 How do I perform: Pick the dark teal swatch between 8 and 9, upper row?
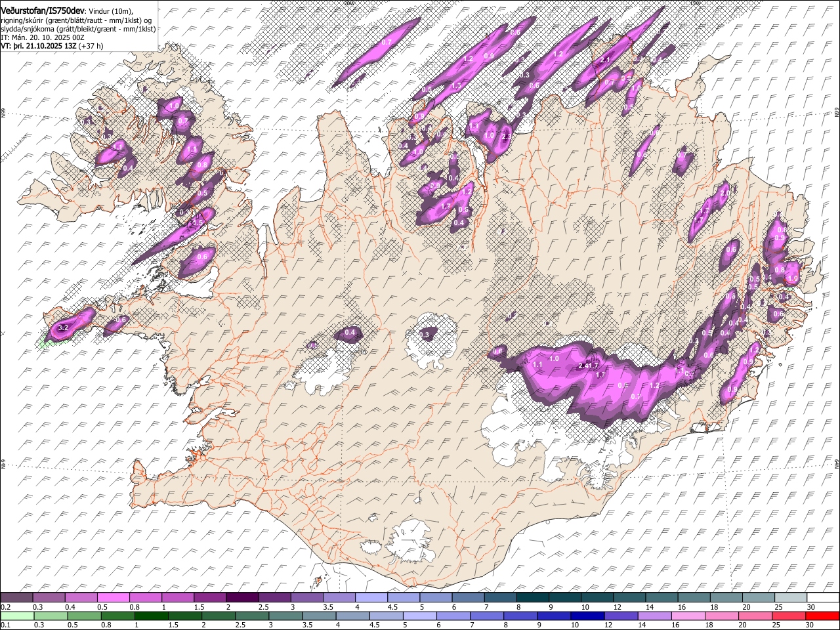533,597
